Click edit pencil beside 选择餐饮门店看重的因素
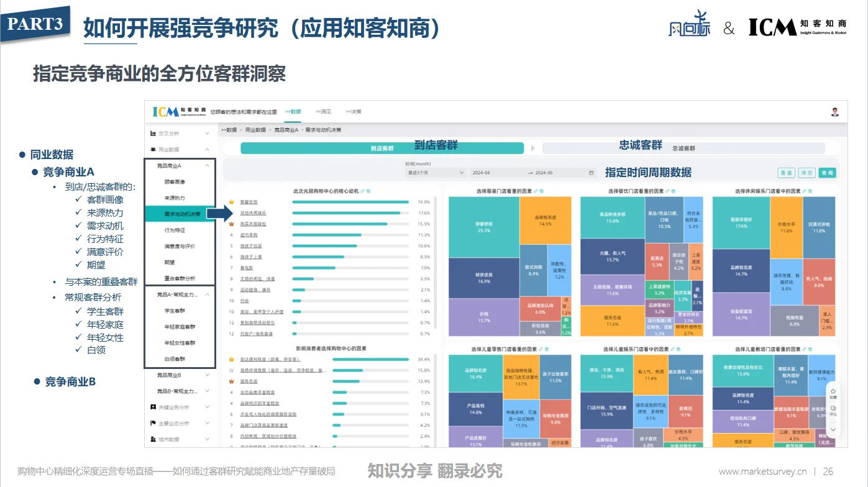868x487 pixels. click(x=667, y=191)
